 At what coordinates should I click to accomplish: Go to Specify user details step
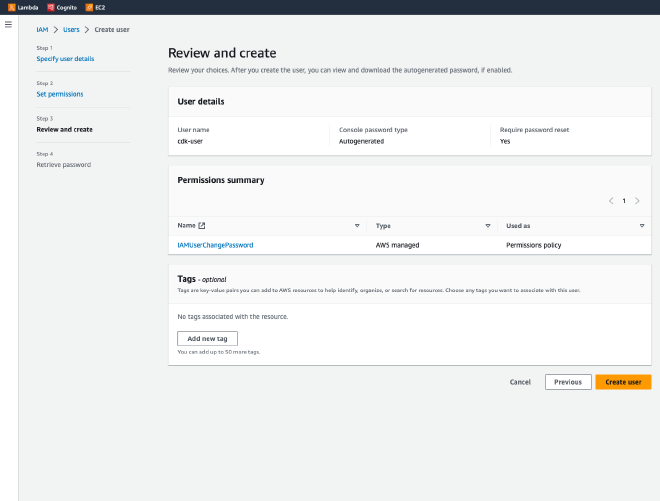pos(65,59)
